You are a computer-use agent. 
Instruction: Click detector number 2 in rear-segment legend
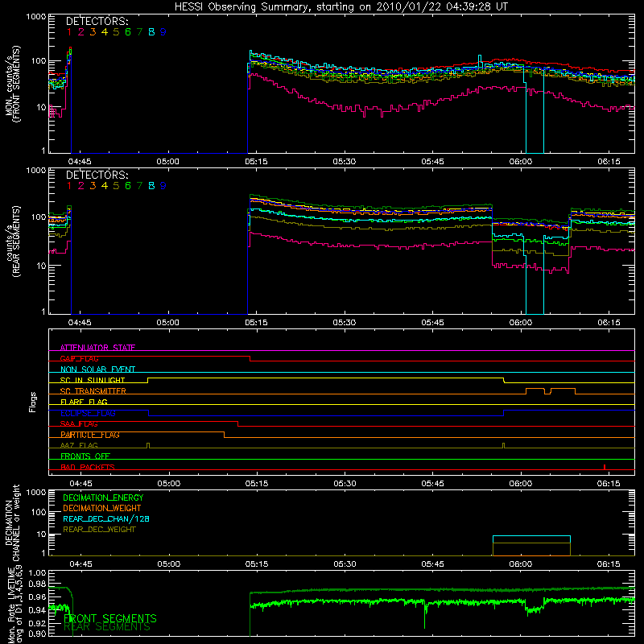coord(81,186)
